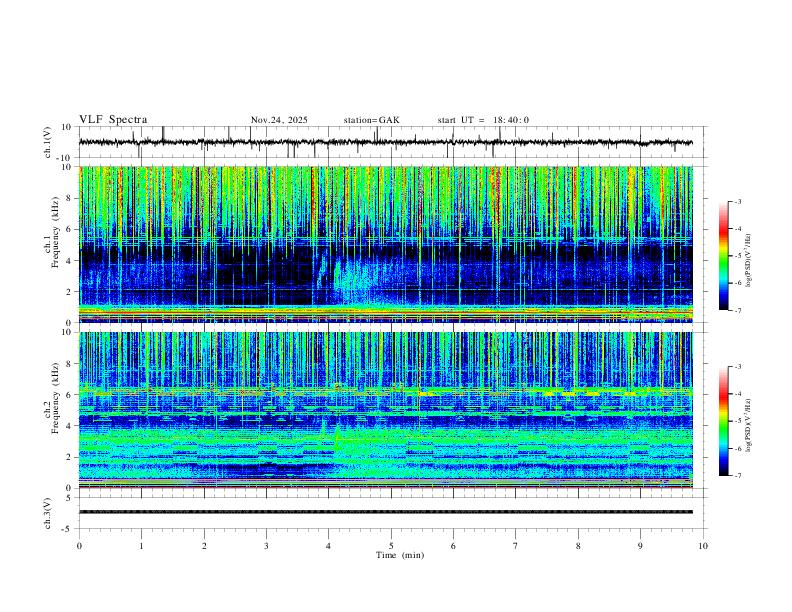Click the ch.2 Frequency (kHz) axis label
This screenshot has height=612, width=792.
pos(50,398)
